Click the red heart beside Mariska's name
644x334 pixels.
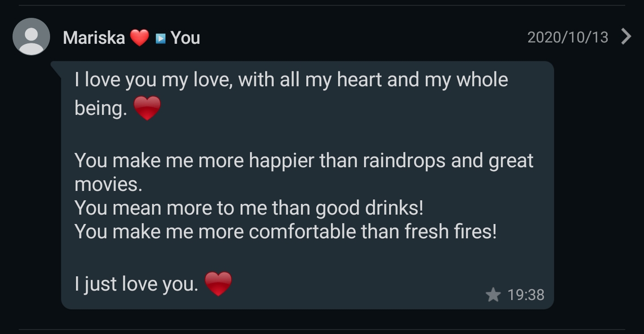pyautogui.click(x=140, y=38)
